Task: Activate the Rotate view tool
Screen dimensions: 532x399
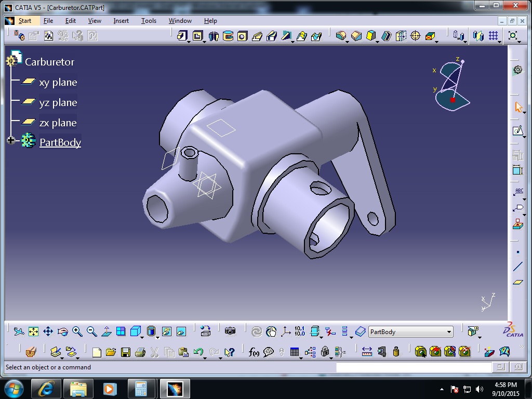Action: pos(63,331)
